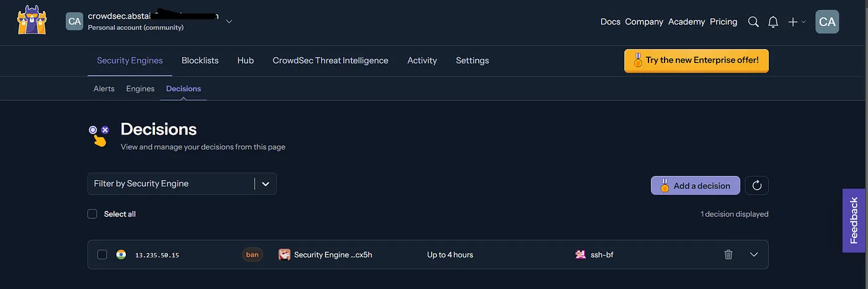Click the Decisions page header icon
868x289 pixels.
(x=99, y=135)
